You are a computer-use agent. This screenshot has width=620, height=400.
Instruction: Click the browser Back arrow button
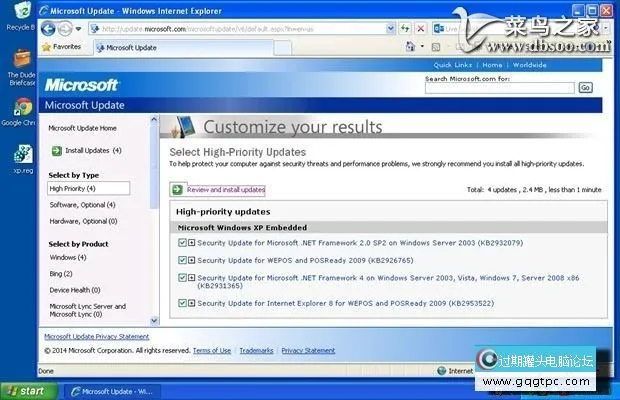tap(50, 28)
